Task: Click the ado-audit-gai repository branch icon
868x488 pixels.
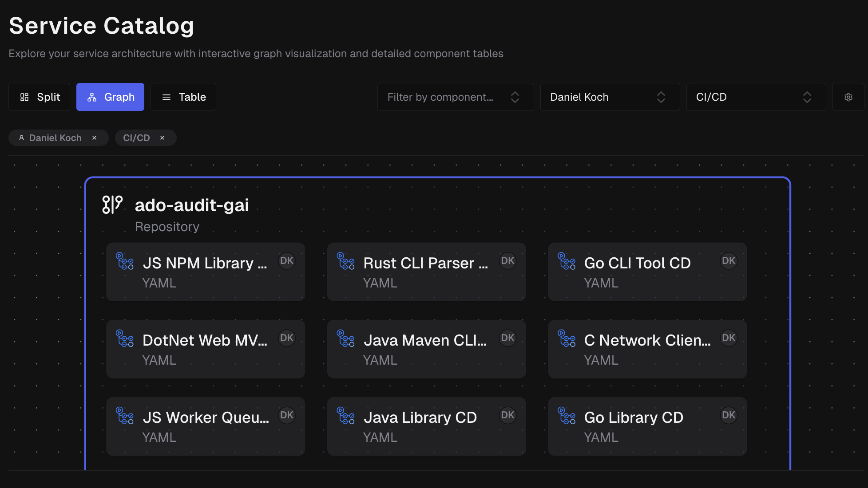Action: tap(112, 205)
